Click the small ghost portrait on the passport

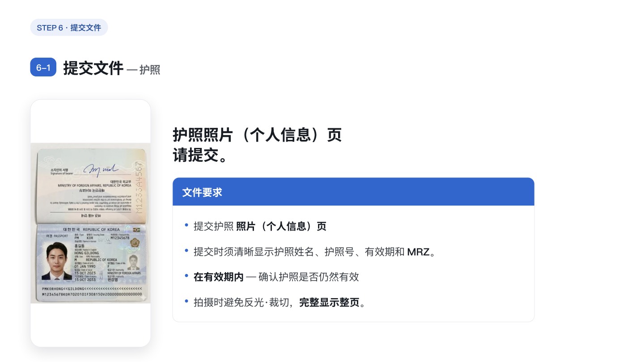coord(133,262)
